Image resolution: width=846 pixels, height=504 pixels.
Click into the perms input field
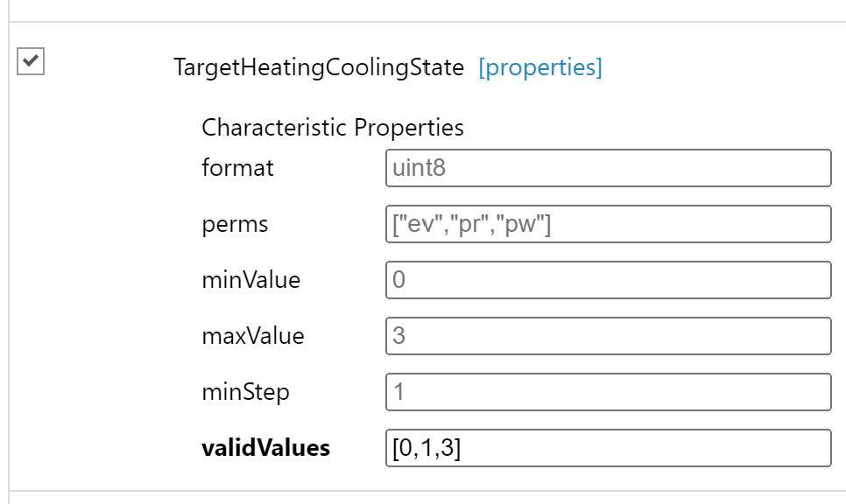(x=608, y=224)
